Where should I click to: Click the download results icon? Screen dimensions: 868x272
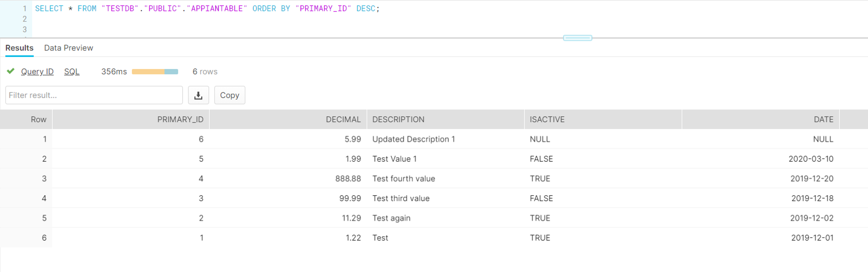pyautogui.click(x=198, y=95)
